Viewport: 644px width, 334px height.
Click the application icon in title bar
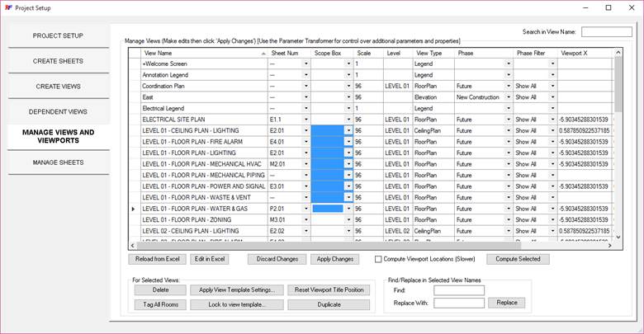pos(9,7)
